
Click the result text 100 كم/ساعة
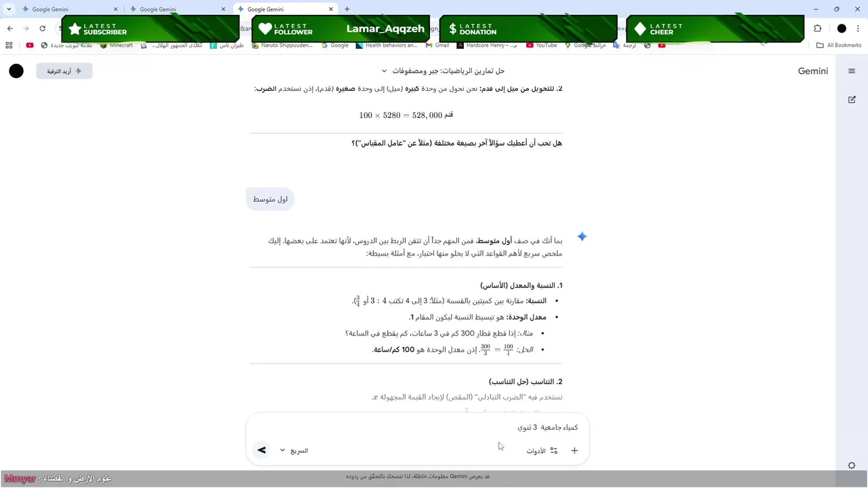coord(393,350)
